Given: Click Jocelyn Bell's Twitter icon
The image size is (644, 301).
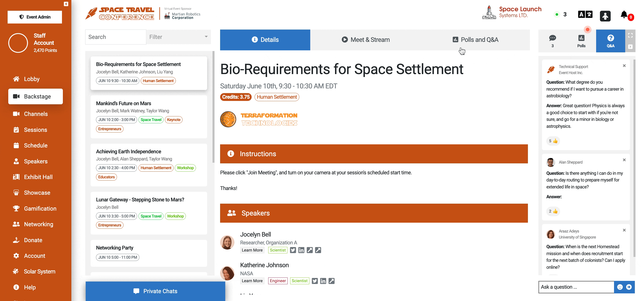Looking at the screenshot, I should point(293,250).
